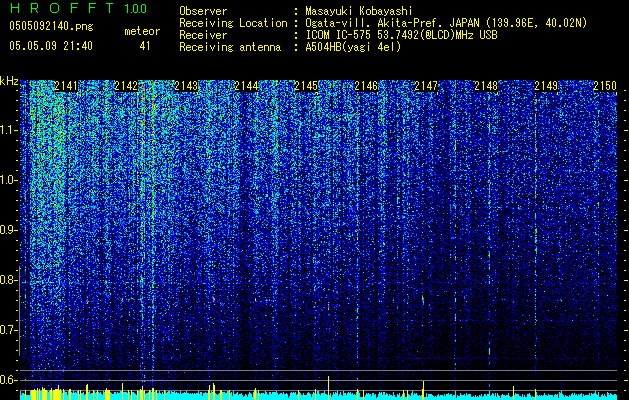629x400 pixels.
Task: Click the Receiving Location label
Action: (x=233, y=23)
